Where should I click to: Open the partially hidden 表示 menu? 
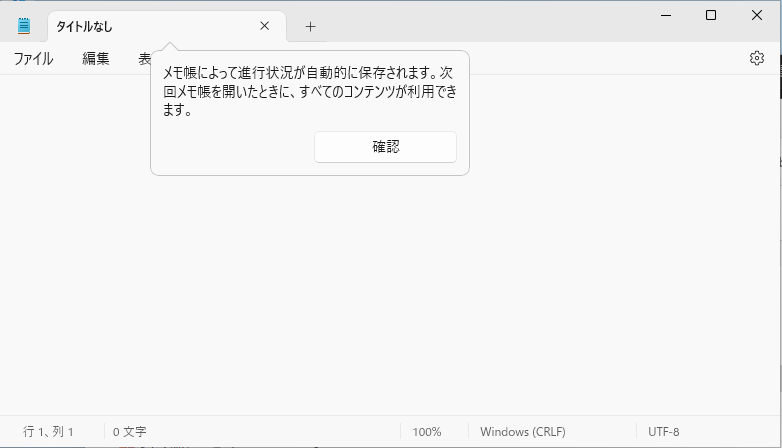pos(144,59)
